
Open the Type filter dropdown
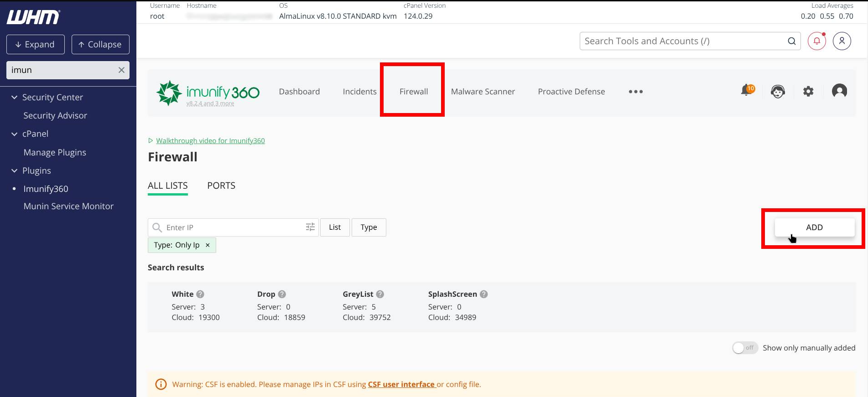(x=369, y=227)
